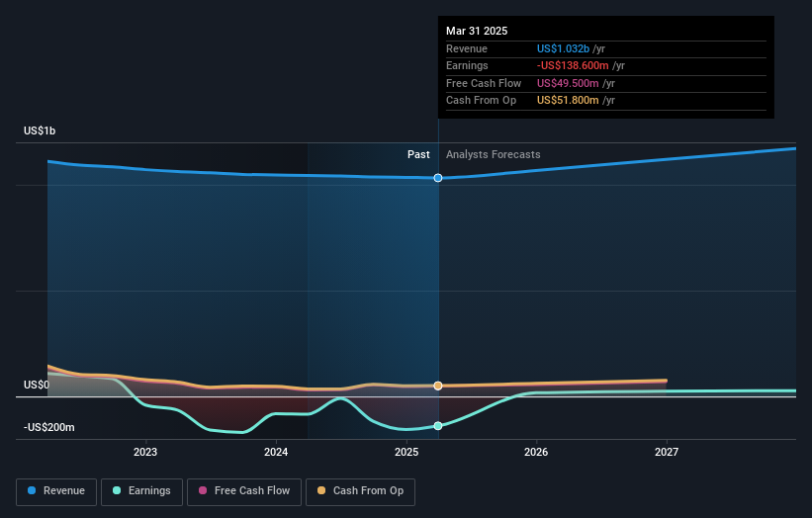Click the US$51.800m cash from op value

pyautogui.click(x=568, y=101)
